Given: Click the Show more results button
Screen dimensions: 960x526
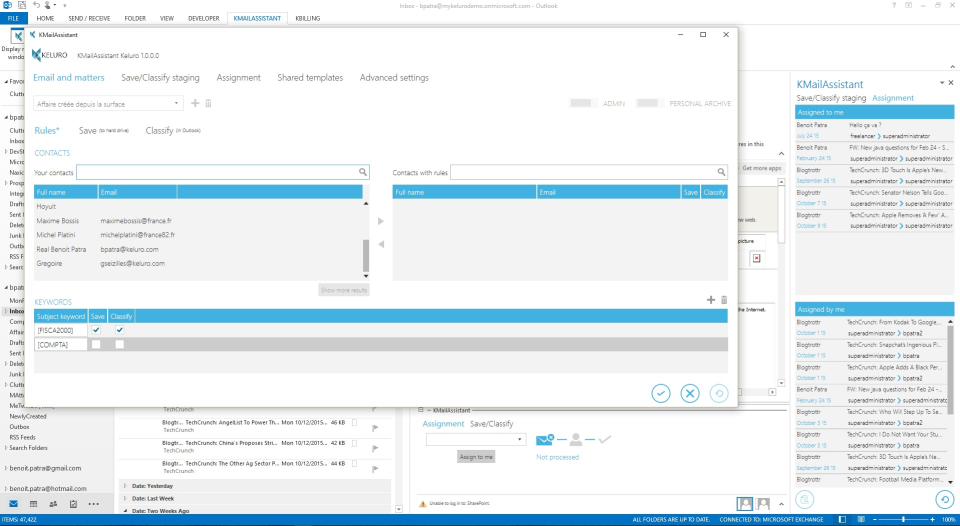Looking at the screenshot, I should click(344, 290).
